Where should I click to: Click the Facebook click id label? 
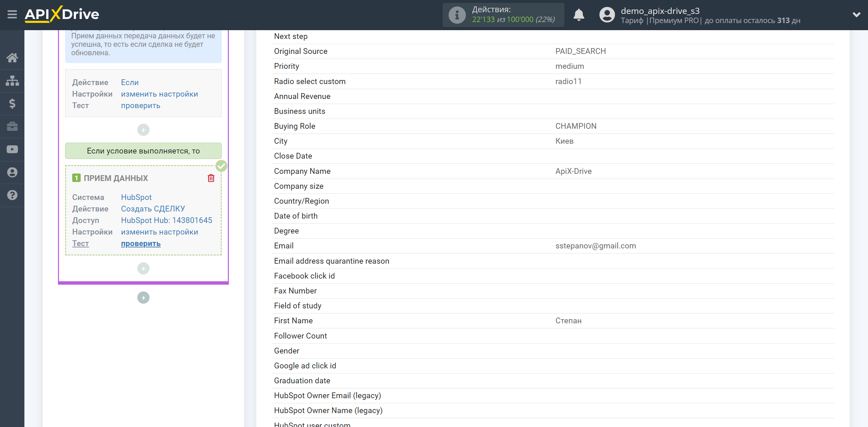coord(304,276)
